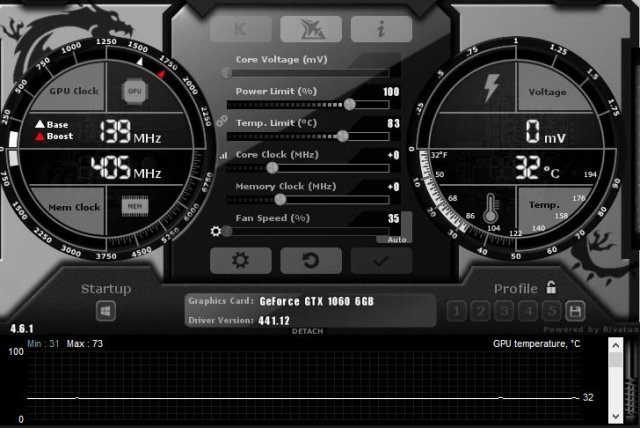Select profile slot 1
This screenshot has width=640, height=428.
(x=457, y=311)
